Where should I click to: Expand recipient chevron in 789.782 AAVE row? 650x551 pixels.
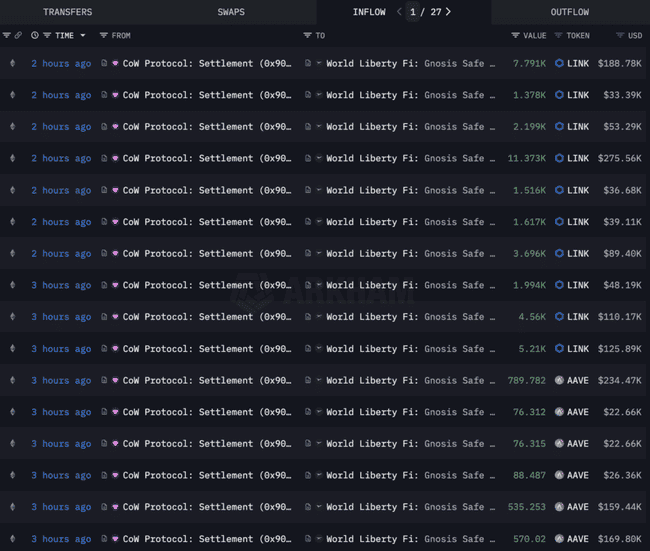(319, 380)
